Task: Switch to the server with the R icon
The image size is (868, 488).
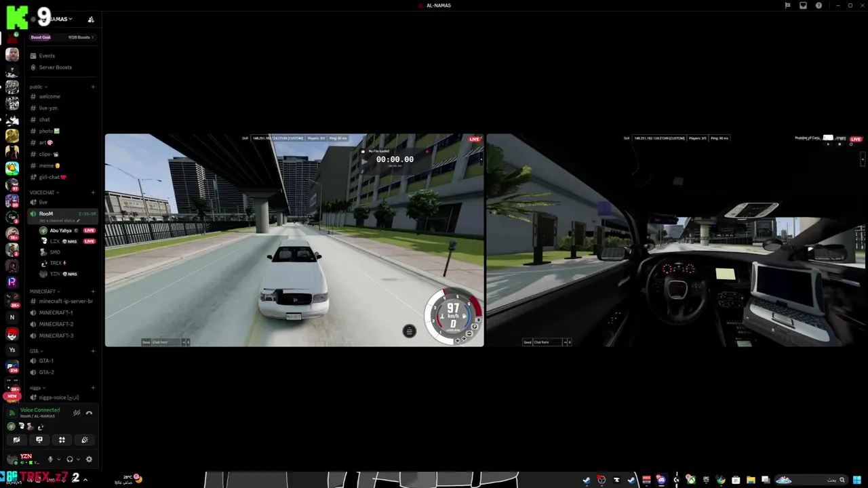Action: [12, 281]
